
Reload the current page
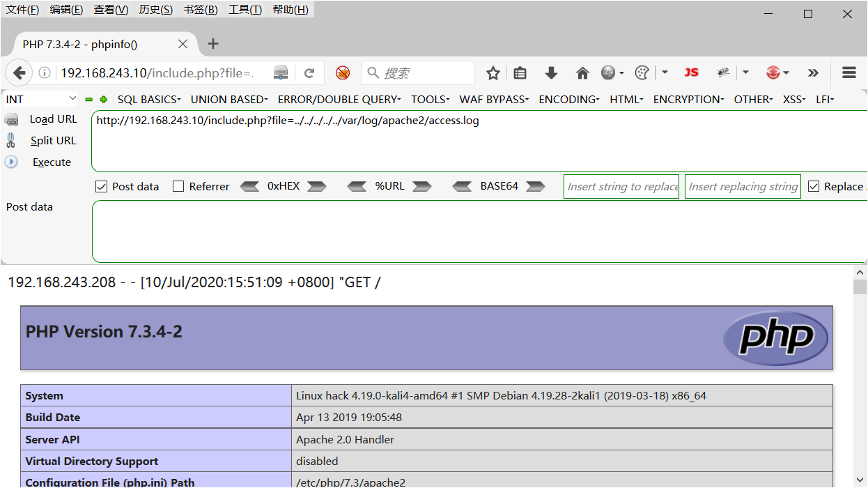pos(309,73)
